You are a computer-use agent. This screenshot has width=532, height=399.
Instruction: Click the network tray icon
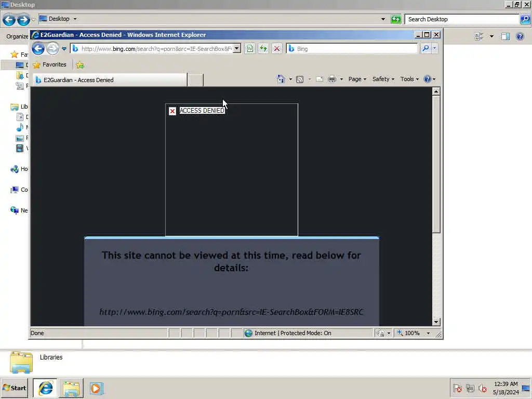pyautogui.click(x=470, y=388)
